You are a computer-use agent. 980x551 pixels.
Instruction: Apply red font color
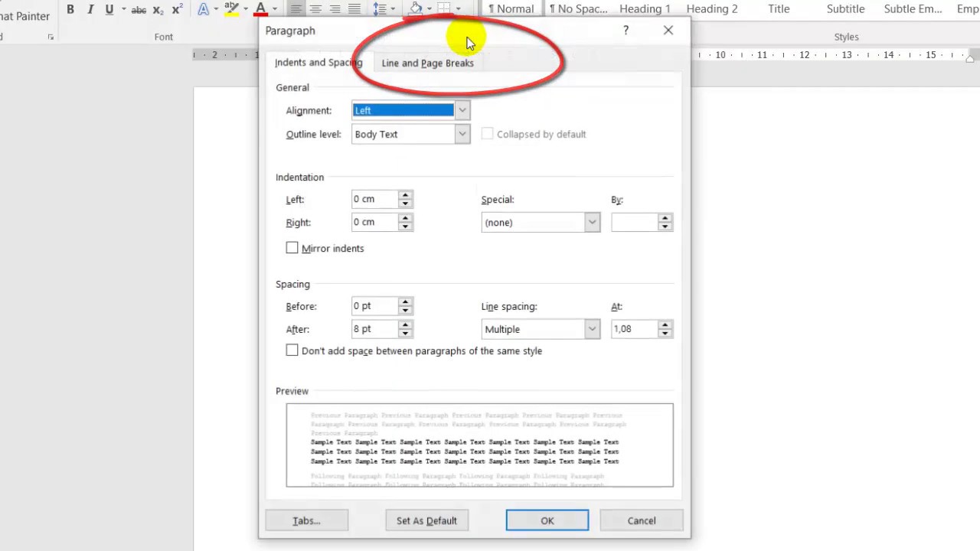(261, 9)
